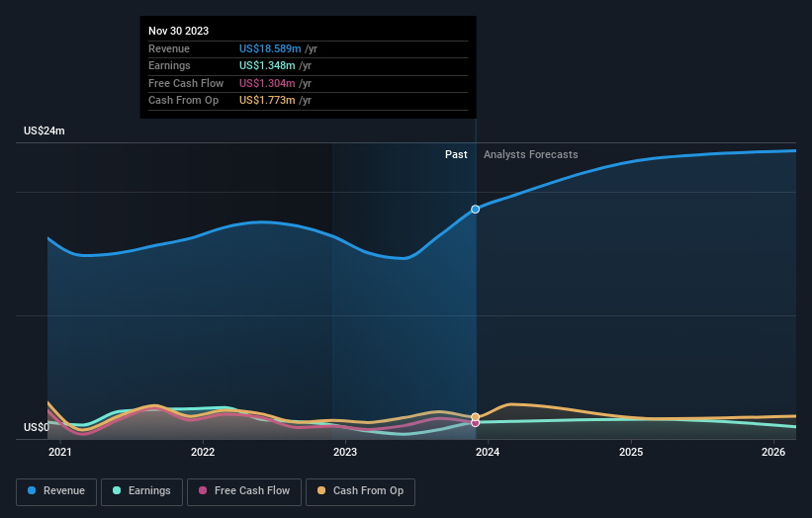
Task: Click the US$24m y-axis label
Action: 45,130
